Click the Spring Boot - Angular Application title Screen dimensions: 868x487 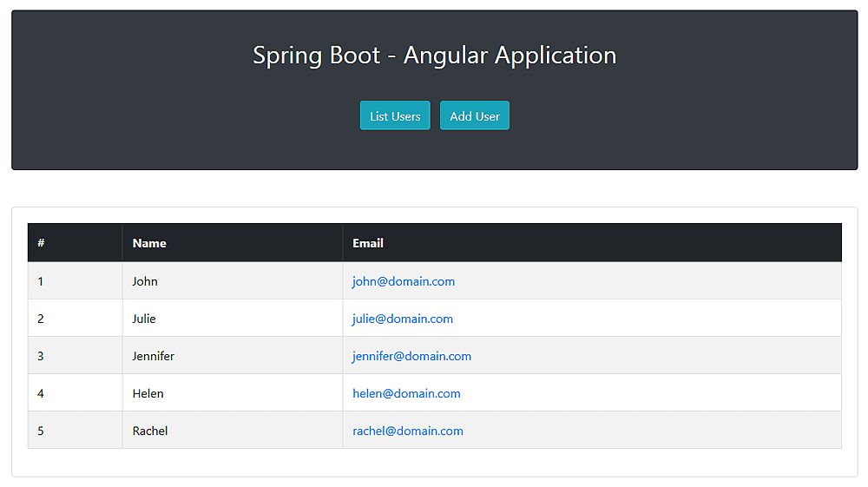[x=434, y=56]
